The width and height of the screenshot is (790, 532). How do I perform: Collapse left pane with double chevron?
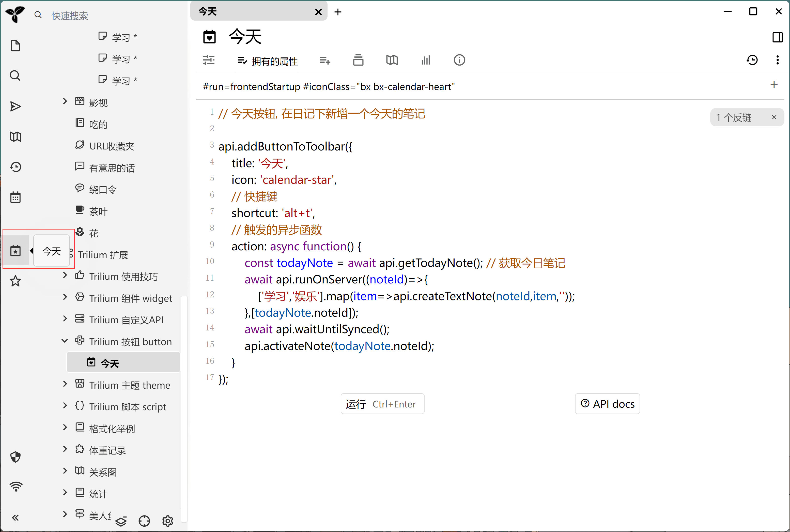point(15,518)
